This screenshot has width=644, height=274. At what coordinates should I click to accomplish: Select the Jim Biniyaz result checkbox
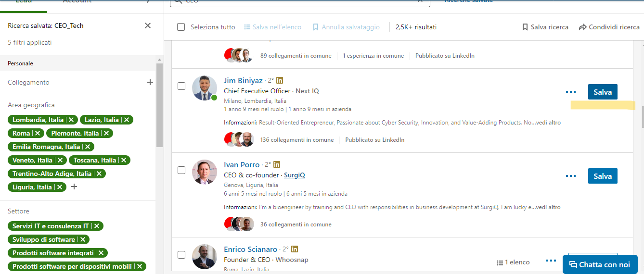[181, 86]
